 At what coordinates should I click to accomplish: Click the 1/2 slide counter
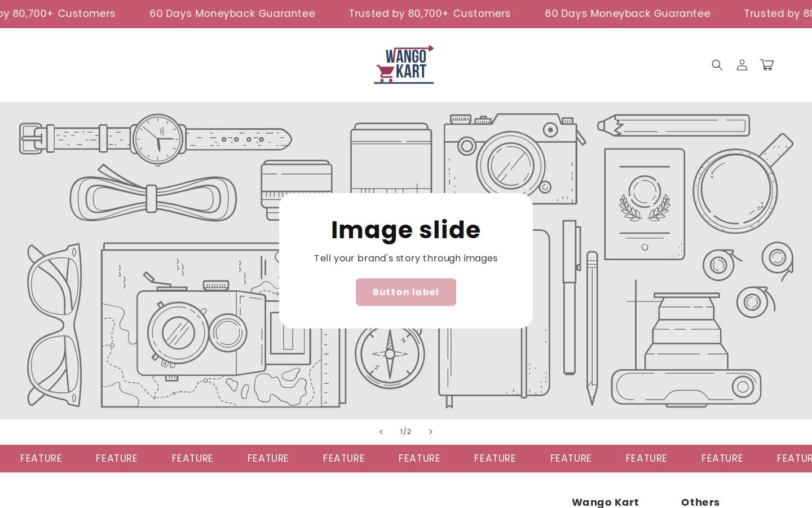tap(406, 432)
